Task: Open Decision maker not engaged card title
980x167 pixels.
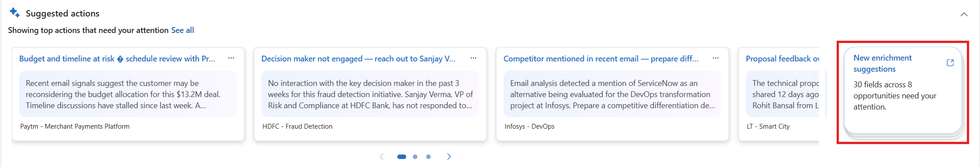Action: [358, 59]
